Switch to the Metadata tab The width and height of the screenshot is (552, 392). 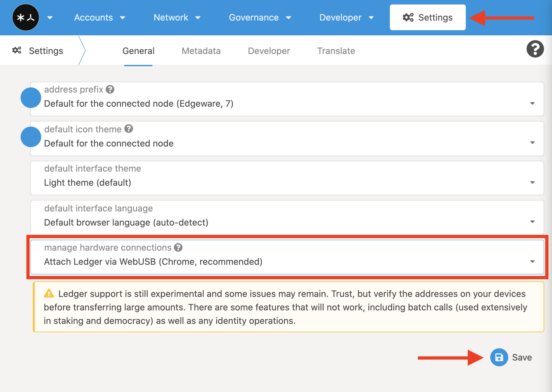[x=201, y=51]
